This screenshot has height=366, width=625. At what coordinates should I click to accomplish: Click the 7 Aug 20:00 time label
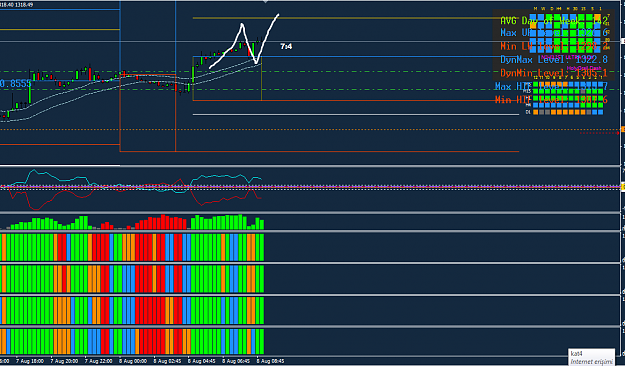click(x=64, y=361)
